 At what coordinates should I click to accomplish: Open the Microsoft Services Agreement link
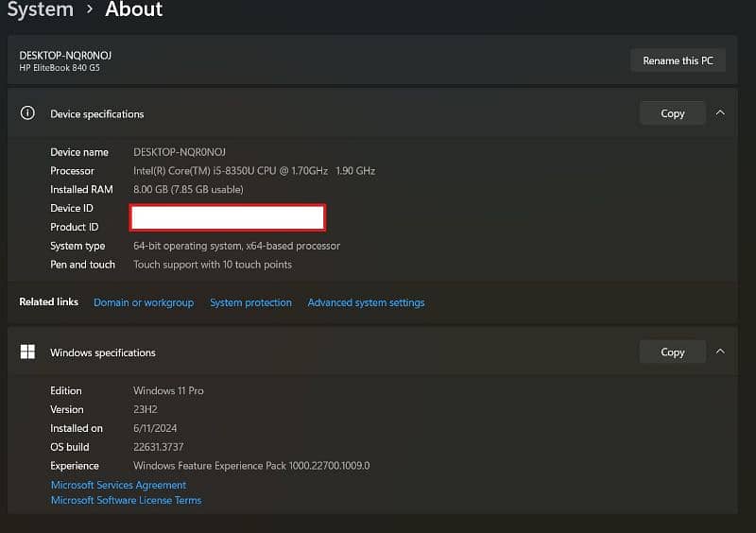(118, 485)
